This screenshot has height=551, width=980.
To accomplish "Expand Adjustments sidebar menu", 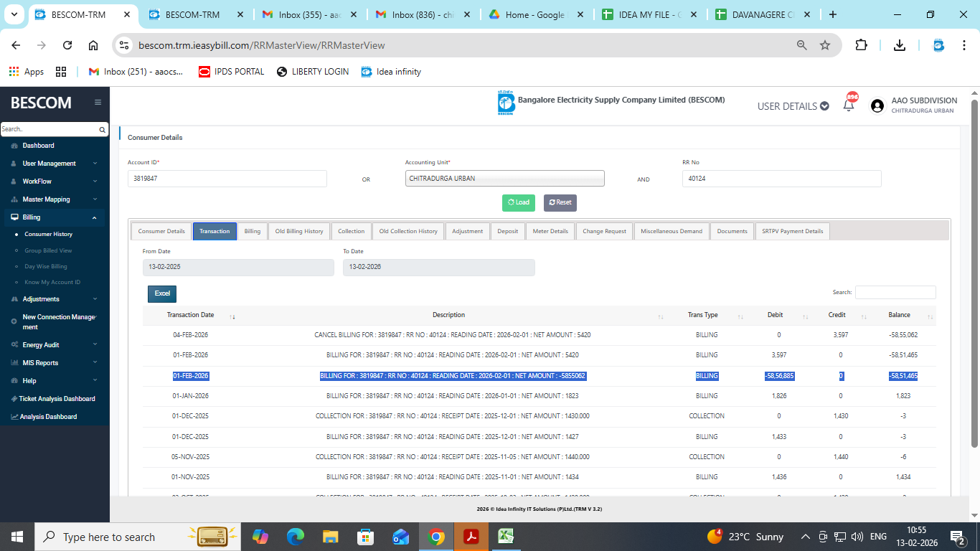I will [x=55, y=299].
